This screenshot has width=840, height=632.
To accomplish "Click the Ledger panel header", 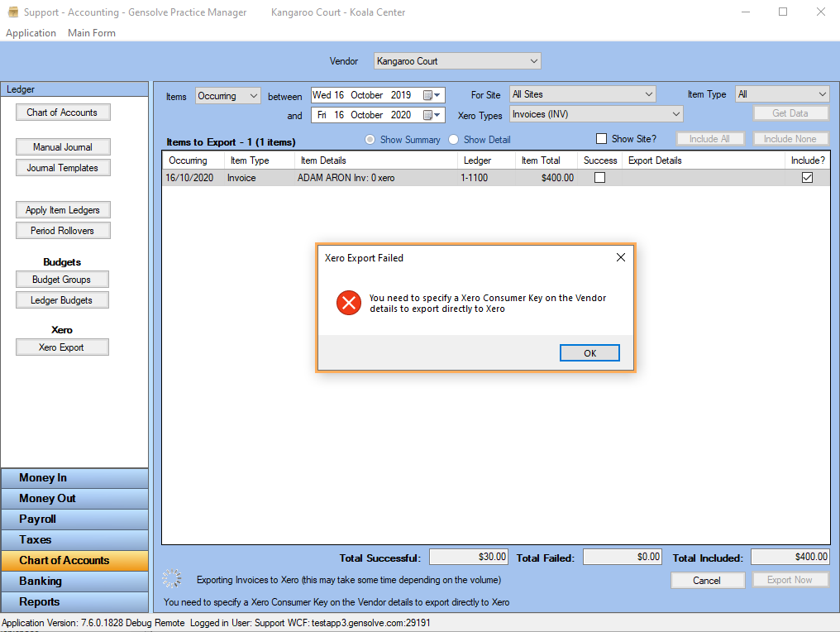I will coord(74,89).
